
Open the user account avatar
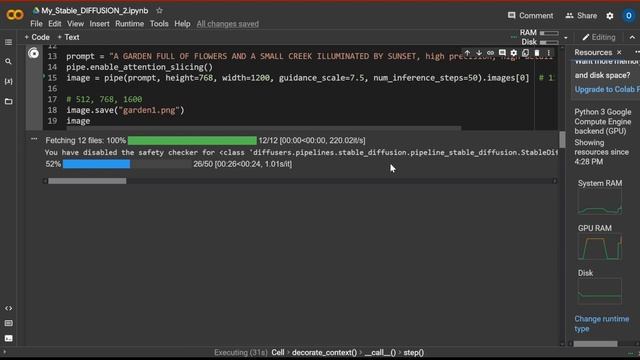tap(629, 16)
